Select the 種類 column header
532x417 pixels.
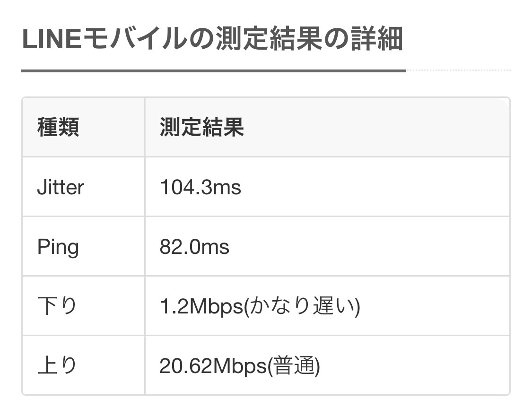click(58, 127)
